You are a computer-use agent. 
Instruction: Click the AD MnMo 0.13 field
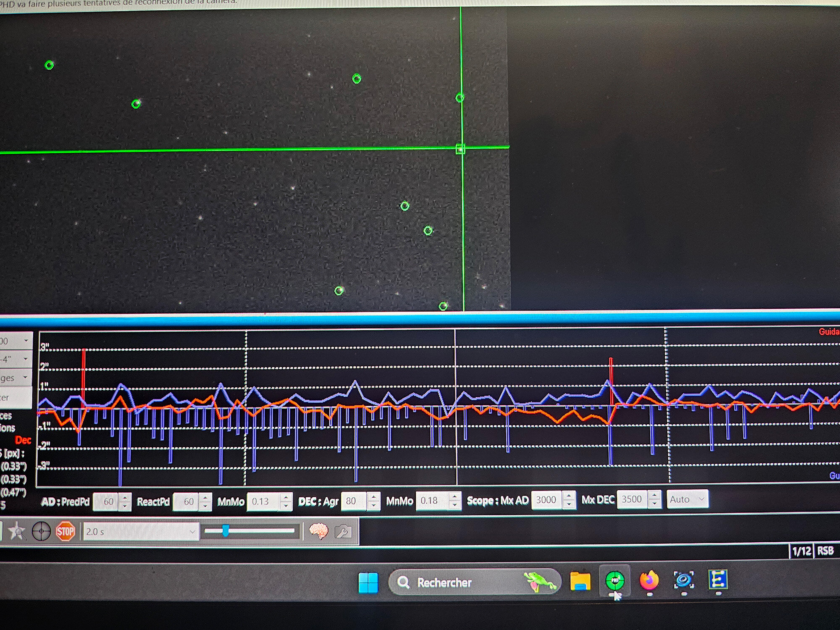(262, 501)
